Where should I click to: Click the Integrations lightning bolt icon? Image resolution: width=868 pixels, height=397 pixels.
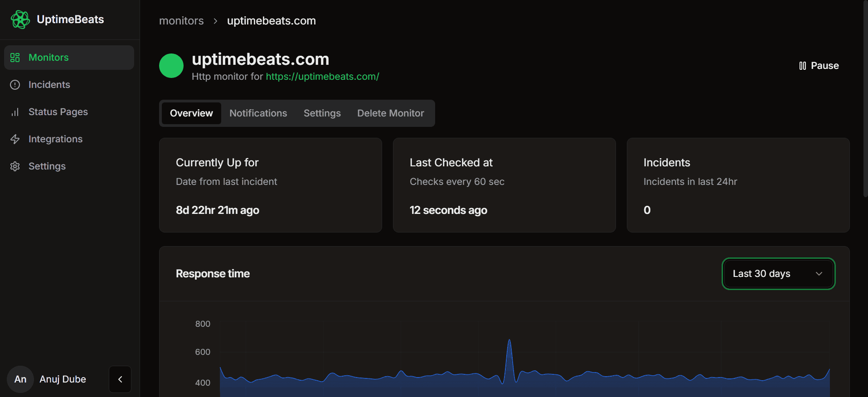click(x=15, y=139)
